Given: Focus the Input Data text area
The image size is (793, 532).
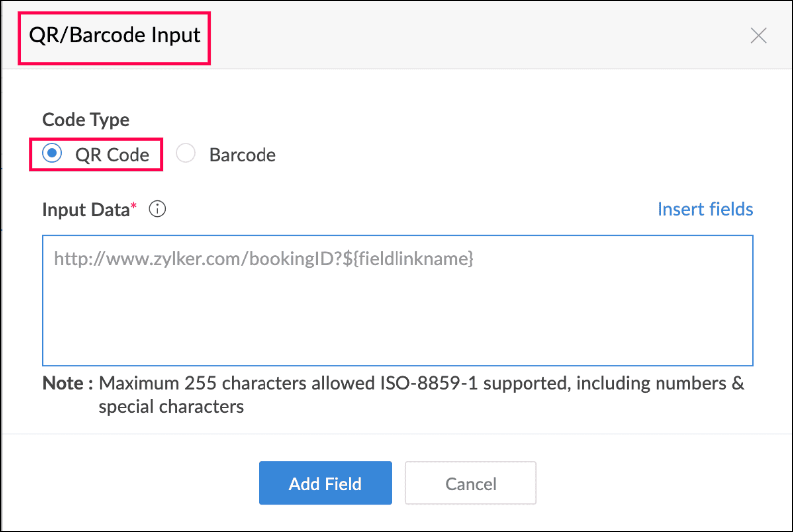Looking at the screenshot, I should click(x=397, y=314).
